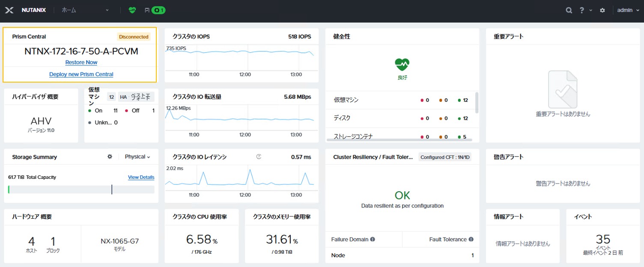Open Deploy new Prism Central link
Viewport: 644px width, 267px height.
tap(81, 74)
